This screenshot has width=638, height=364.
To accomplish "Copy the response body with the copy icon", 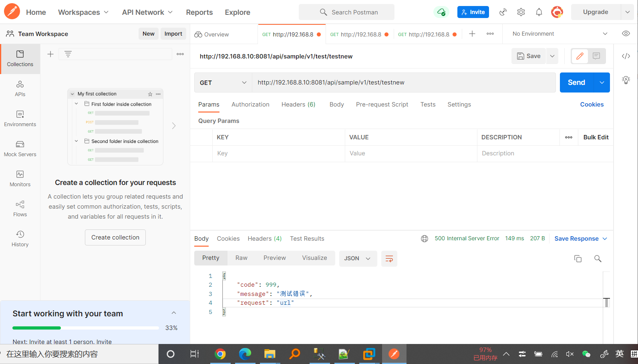I will pos(578,259).
